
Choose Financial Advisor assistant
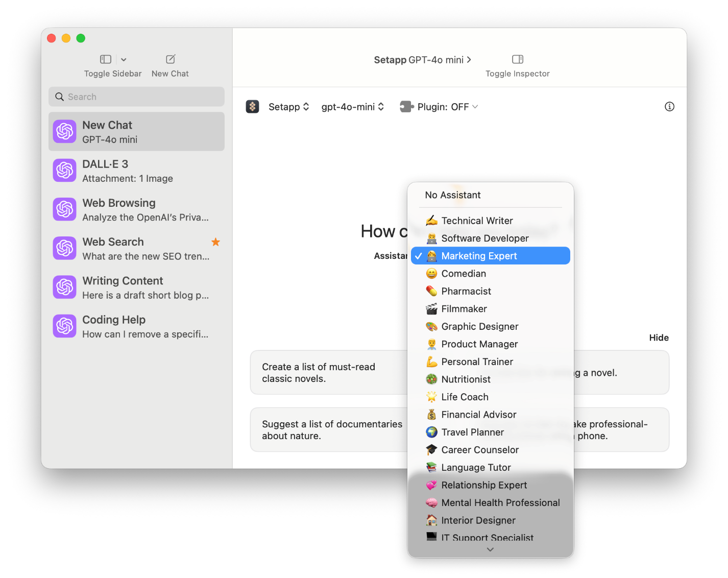491,415
